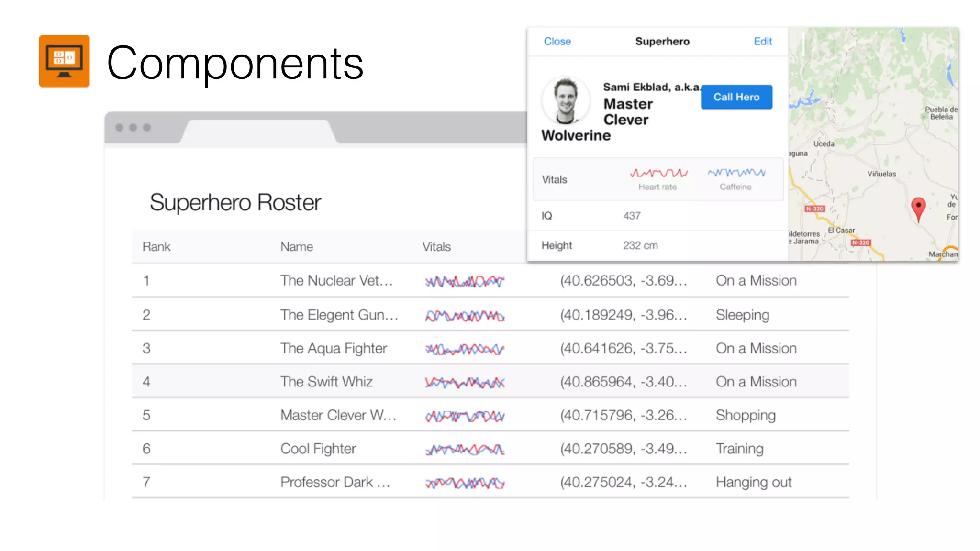Close the Superhero detail panel
This screenshot has height=551, width=980.
click(x=557, y=42)
